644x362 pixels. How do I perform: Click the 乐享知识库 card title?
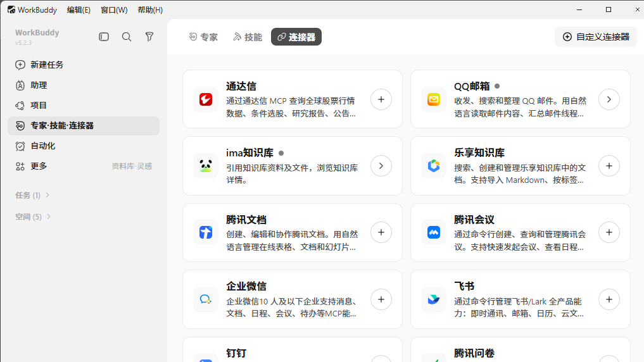click(x=479, y=153)
